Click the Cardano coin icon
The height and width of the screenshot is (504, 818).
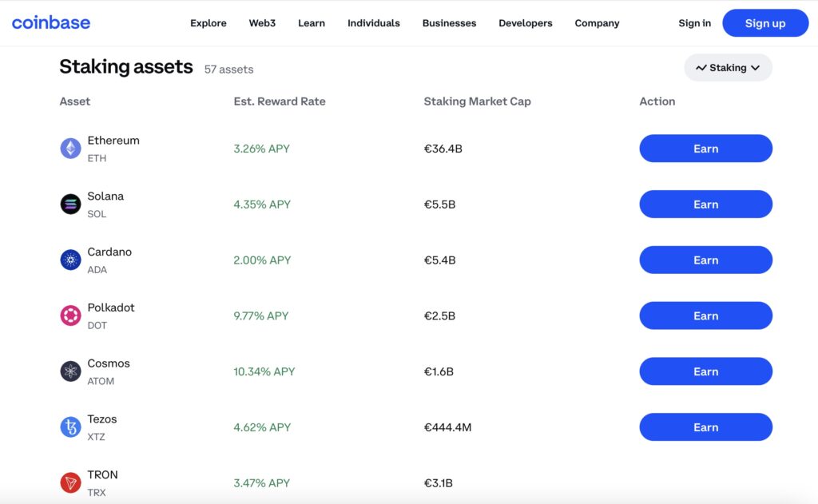coord(70,260)
